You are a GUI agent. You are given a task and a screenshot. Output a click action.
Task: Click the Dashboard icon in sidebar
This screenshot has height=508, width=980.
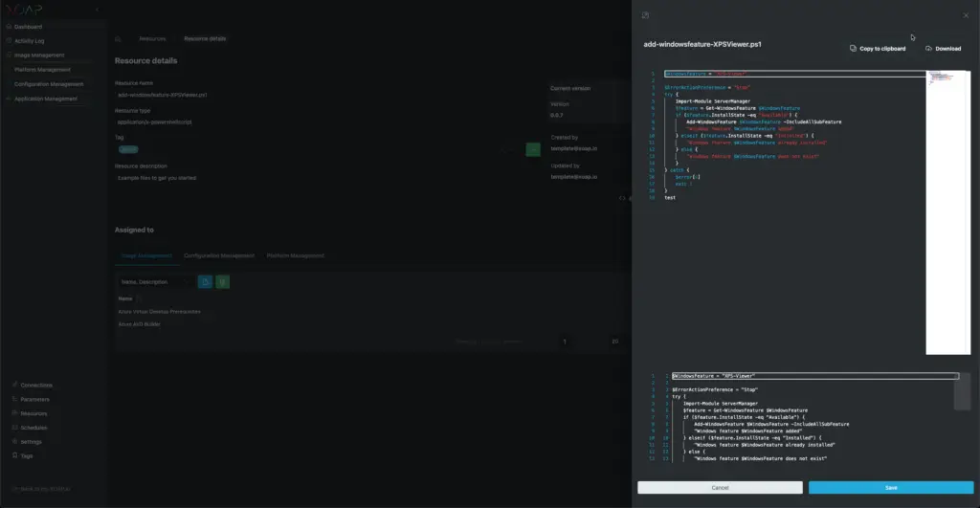tap(9, 26)
